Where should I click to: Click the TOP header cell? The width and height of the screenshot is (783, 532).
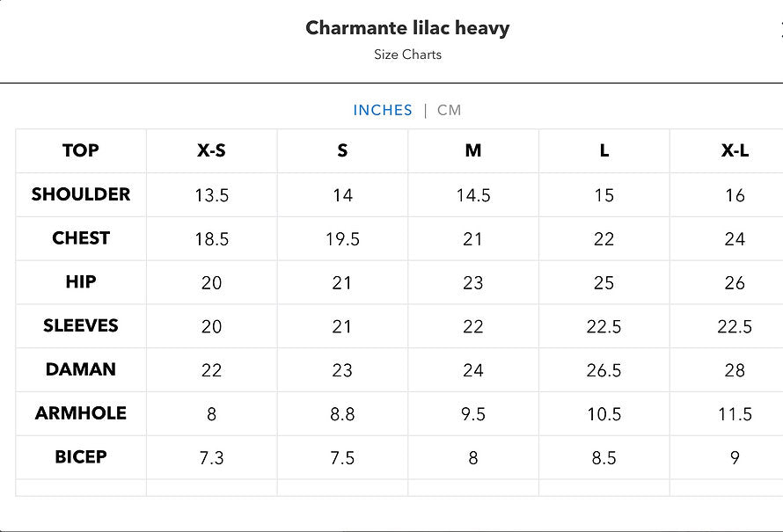click(x=81, y=150)
